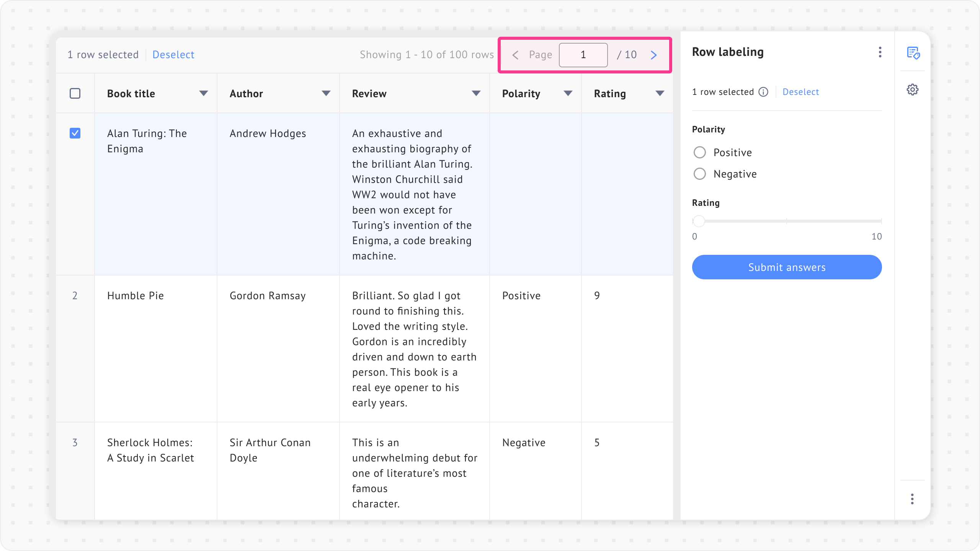
Task: Select the Positive polarity radio button
Action: (700, 152)
